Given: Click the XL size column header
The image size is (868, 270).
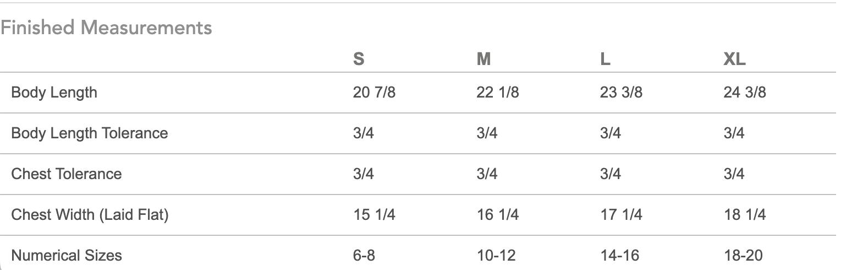Looking at the screenshot, I should 734,58.
